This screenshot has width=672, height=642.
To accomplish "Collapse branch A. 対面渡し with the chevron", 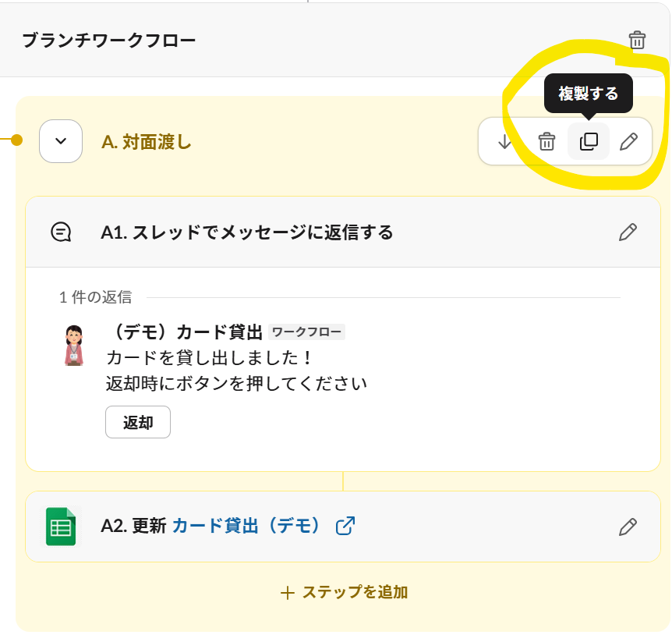I will click(x=61, y=141).
